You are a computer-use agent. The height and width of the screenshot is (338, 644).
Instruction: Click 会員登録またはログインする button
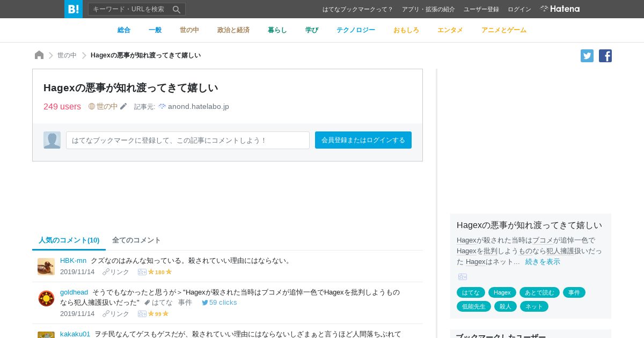(363, 140)
